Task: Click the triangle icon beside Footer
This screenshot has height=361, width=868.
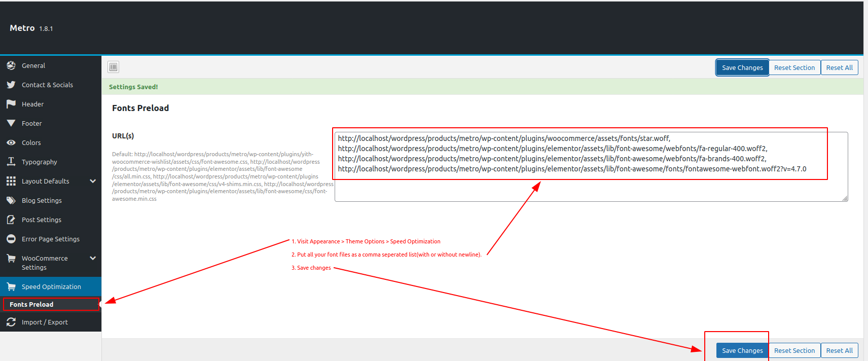Action: pos(11,123)
